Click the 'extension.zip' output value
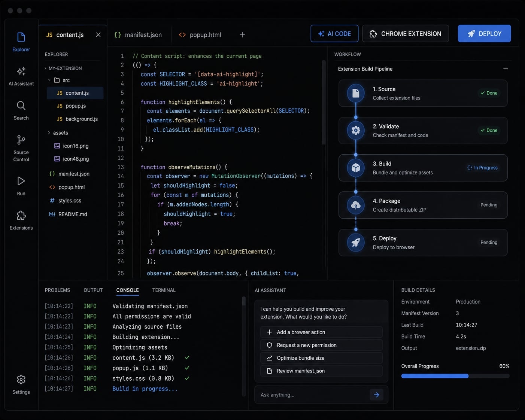Viewport: 525px width, 420px height. click(x=471, y=348)
